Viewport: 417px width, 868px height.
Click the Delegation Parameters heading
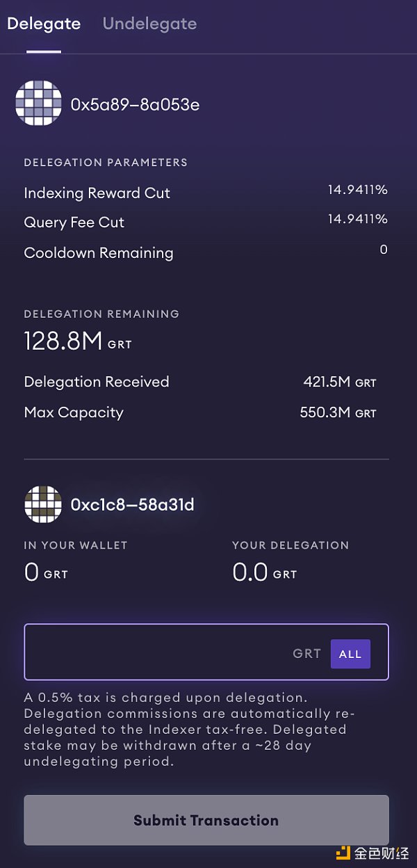point(106,163)
